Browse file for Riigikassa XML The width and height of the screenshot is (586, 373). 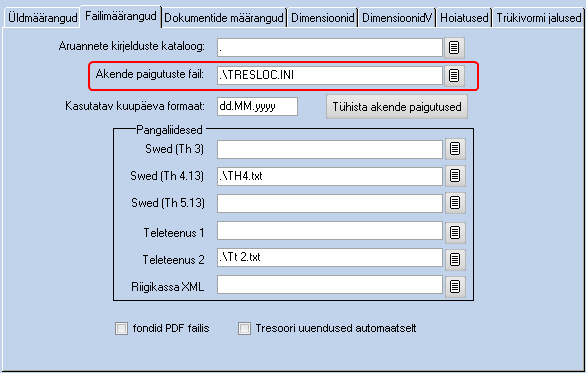[455, 287]
